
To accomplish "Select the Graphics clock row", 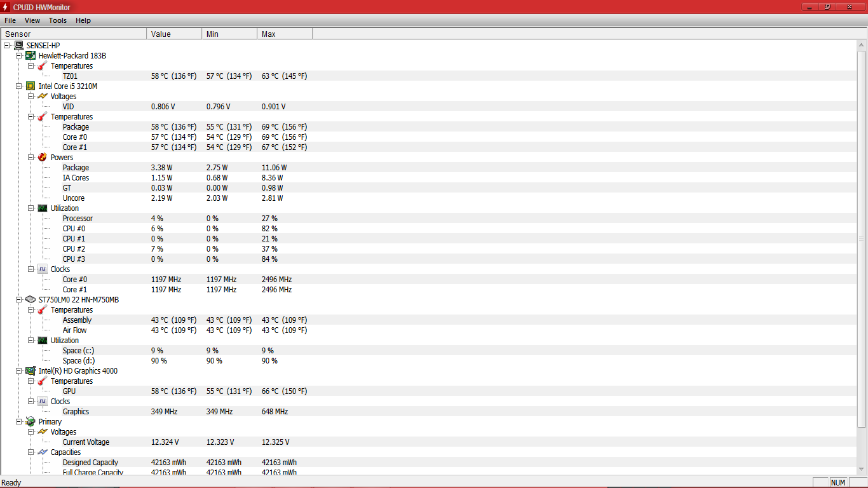I will pyautogui.click(x=429, y=412).
